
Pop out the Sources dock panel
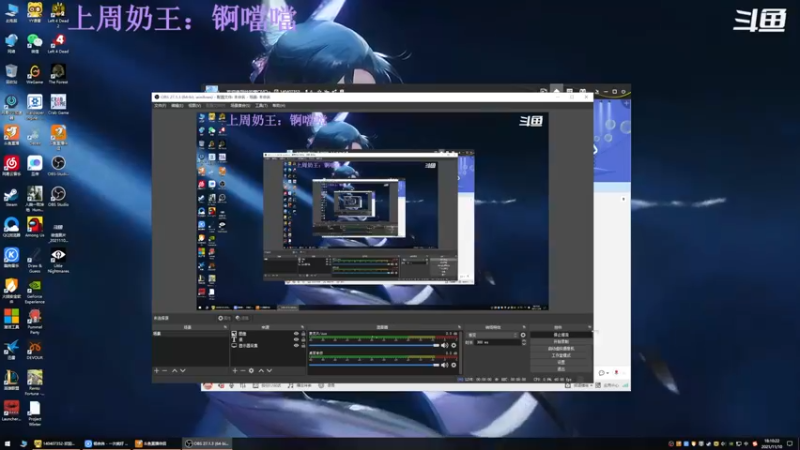[x=302, y=327]
